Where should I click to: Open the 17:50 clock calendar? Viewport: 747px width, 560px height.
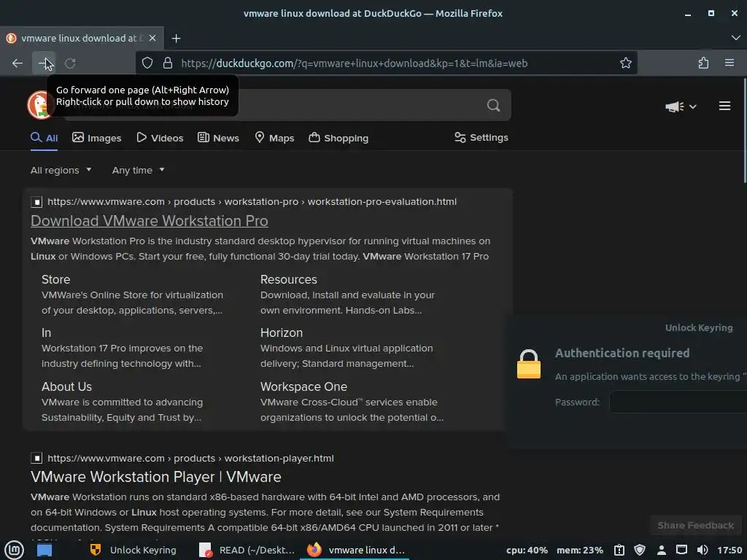pos(729,550)
